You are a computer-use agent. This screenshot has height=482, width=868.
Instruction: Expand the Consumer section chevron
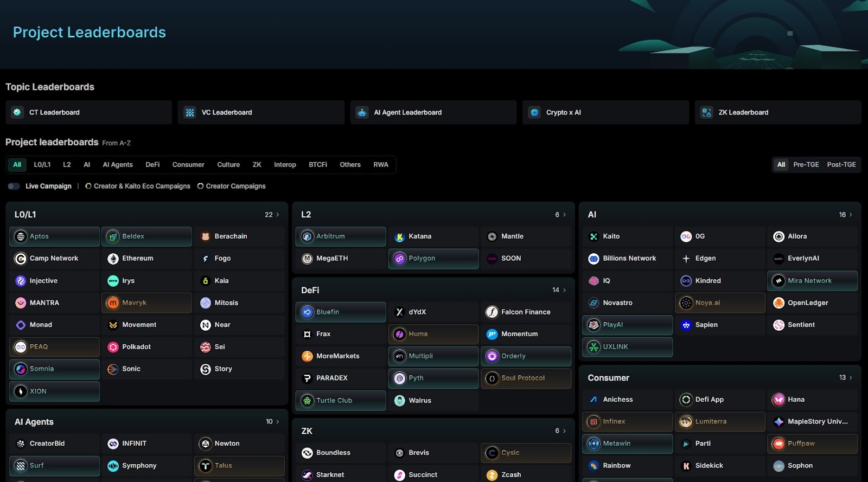pos(851,377)
